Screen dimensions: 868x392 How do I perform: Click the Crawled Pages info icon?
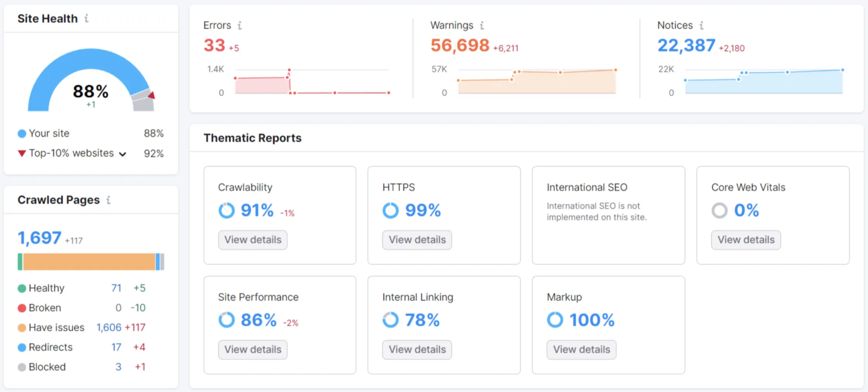tap(108, 200)
